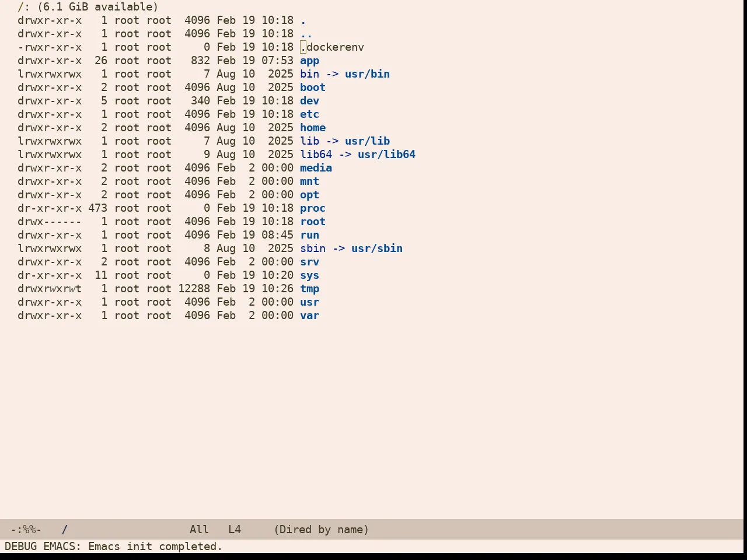Open the opt directory entry
This screenshot has height=560, width=747.
pos(309,195)
